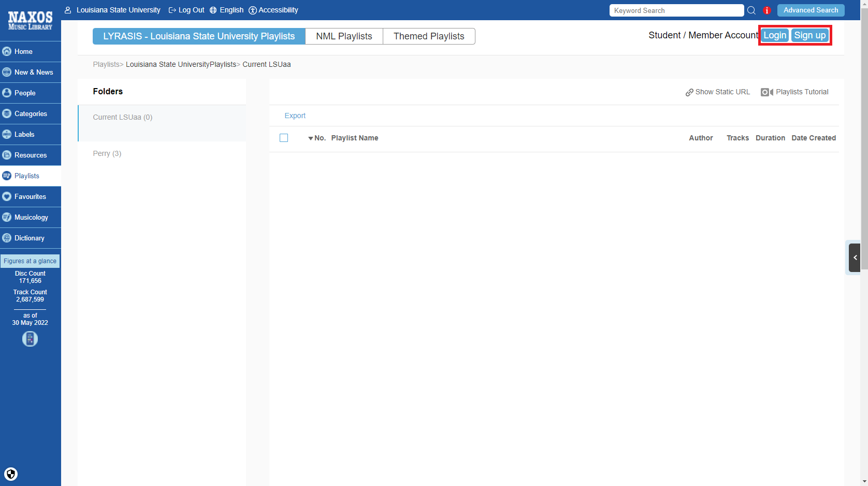
Task: Click the Advanced Search button
Action: (811, 10)
